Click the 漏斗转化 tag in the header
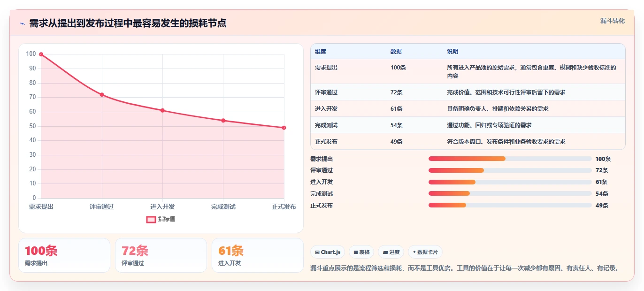The image size is (644, 291). (x=612, y=21)
